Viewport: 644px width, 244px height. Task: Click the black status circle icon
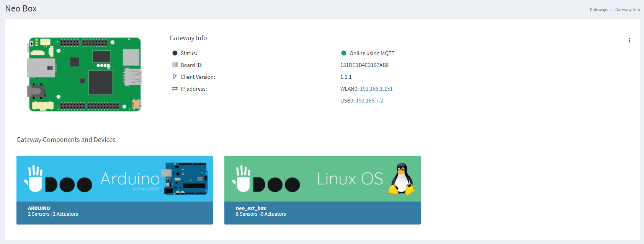[x=175, y=53]
